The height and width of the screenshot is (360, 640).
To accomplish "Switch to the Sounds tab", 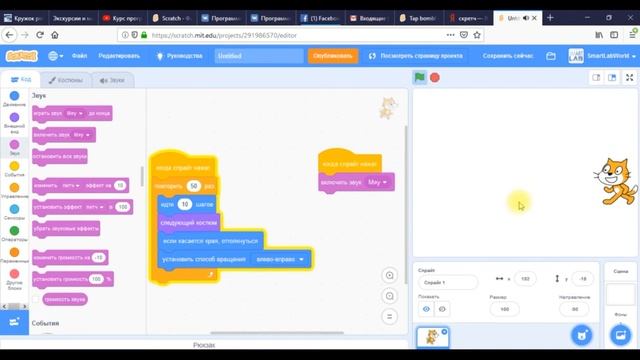I will point(112,80).
